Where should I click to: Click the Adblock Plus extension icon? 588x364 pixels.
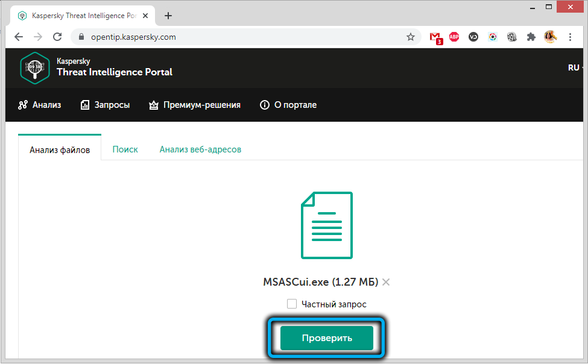454,37
